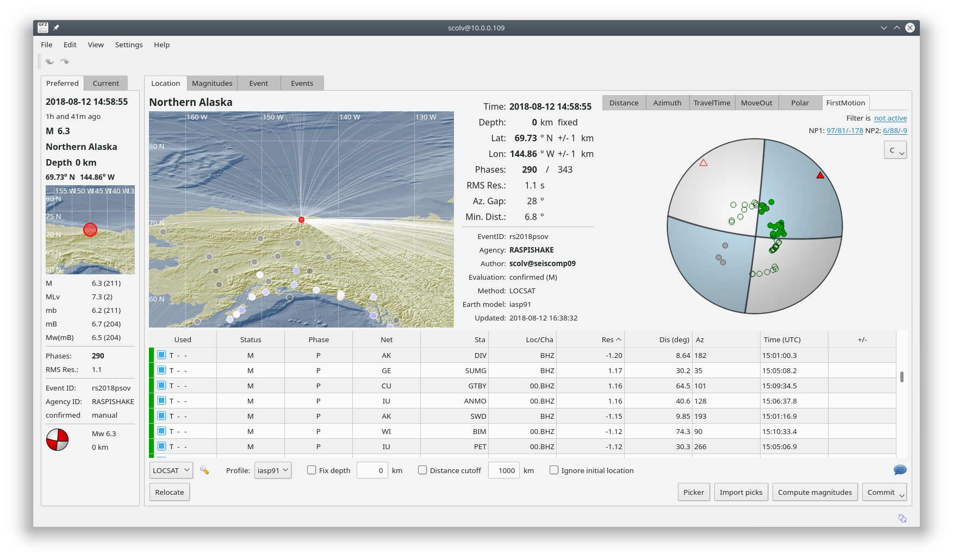Click Compute magnitudes button
The width and height of the screenshot is (953, 560).
click(x=815, y=492)
